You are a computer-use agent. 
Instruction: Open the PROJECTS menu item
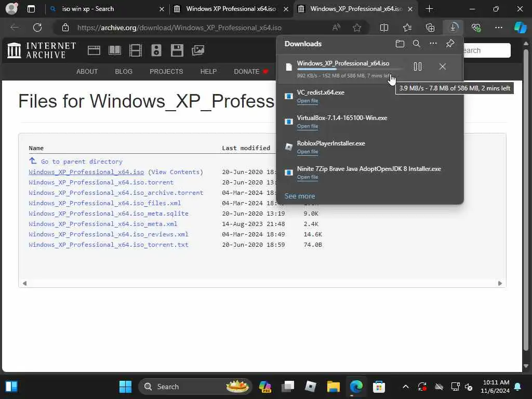click(166, 72)
